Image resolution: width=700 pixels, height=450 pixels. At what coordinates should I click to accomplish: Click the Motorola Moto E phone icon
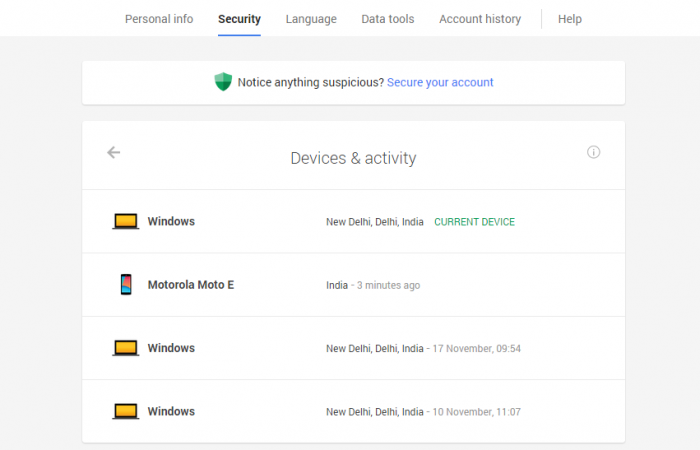coord(125,285)
